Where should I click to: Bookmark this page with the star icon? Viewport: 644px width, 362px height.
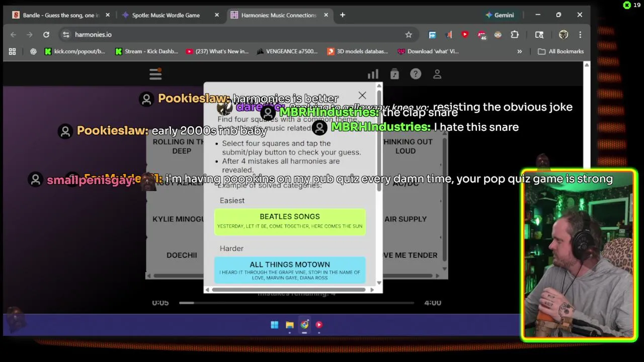(x=409, y=35)
